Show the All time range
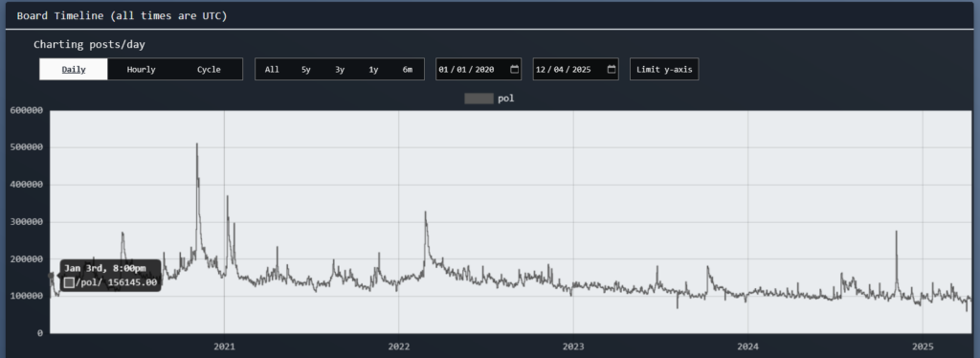Viewport: 980px width, 358px height. pos(272,69)
